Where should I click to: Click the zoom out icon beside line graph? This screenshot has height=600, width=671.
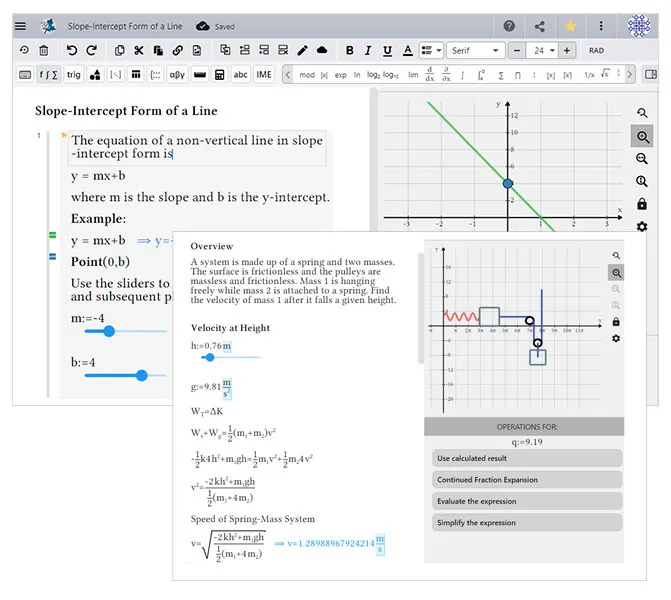point(641,159)
